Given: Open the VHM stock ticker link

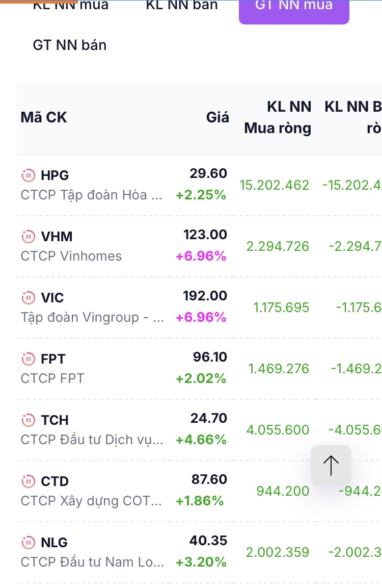Looking at the screenshot, I should (x=57, y=237).
